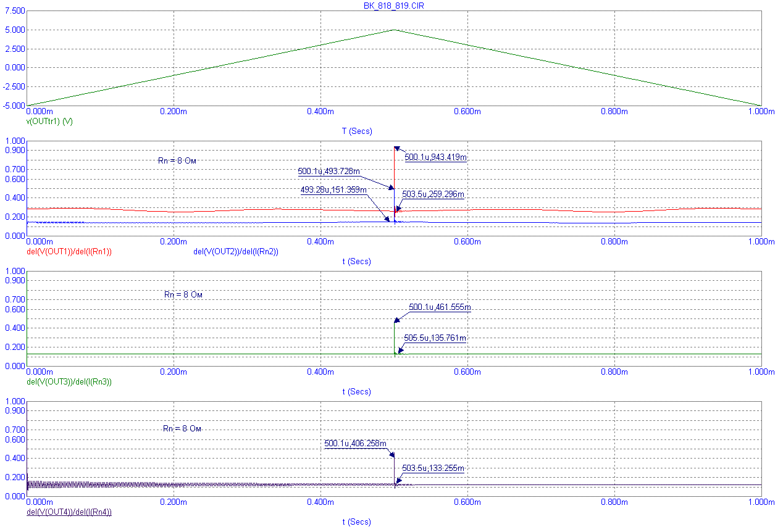
Task: Click the 500.1u,461.555m data tag
Action: [440, 307]
